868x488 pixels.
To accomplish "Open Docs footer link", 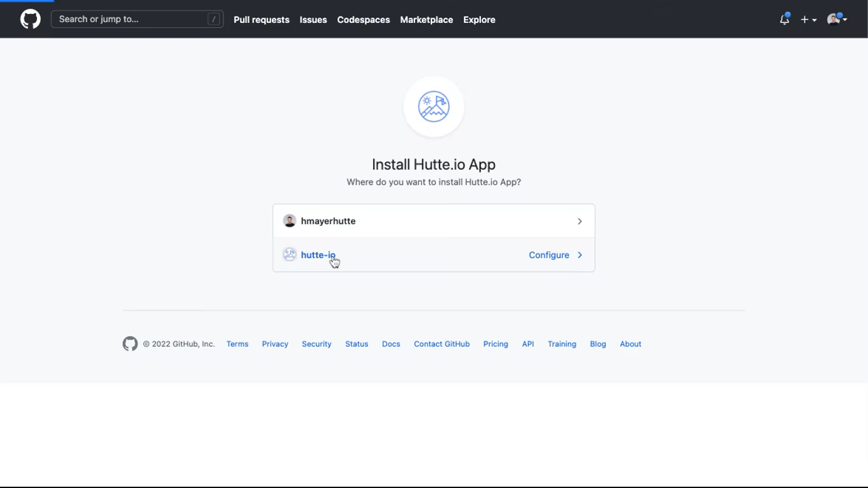I will point(391,344).
